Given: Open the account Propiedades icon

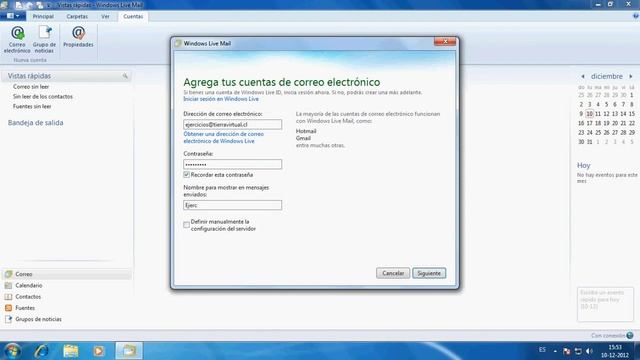Looking at the screenshot, I should coord(78,37).
